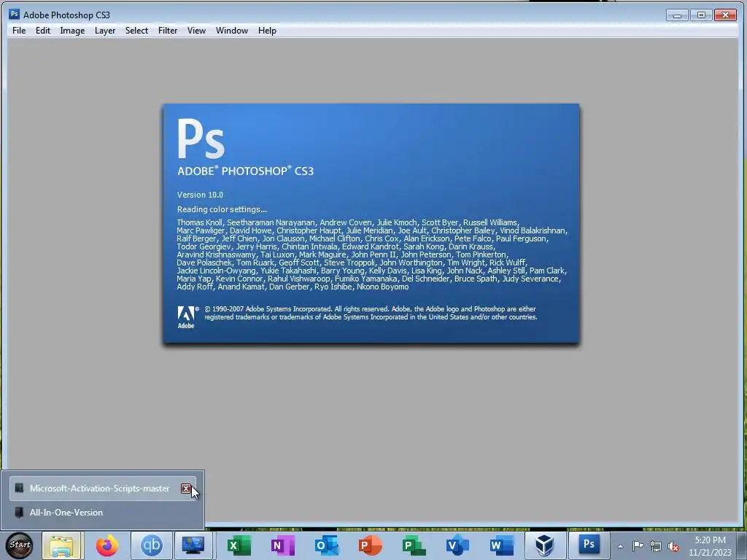Click the Photoshop icon in the title bar
Screen dimensions: 747x560
pyautogui.click(x=15, y=15)
